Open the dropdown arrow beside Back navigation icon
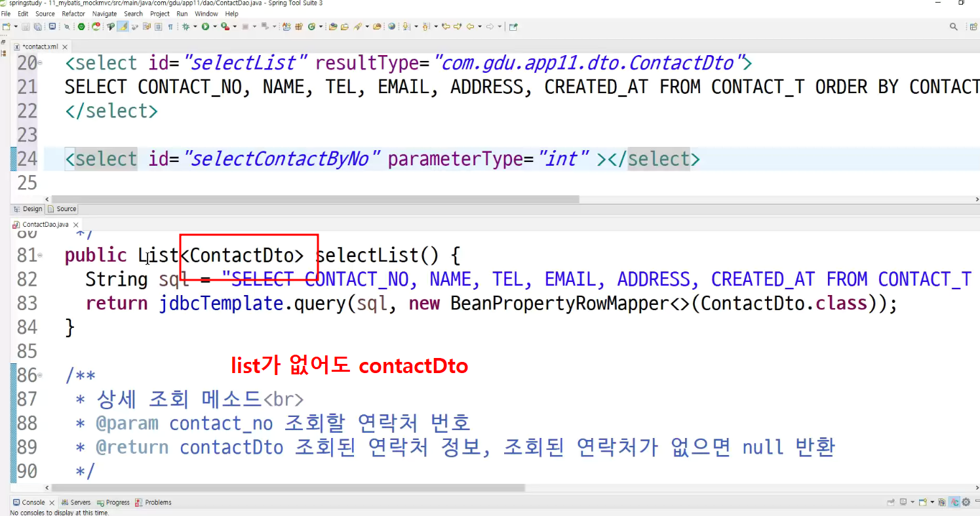The height and width of the screenshot is (516, 980). [x=480, y=27]
